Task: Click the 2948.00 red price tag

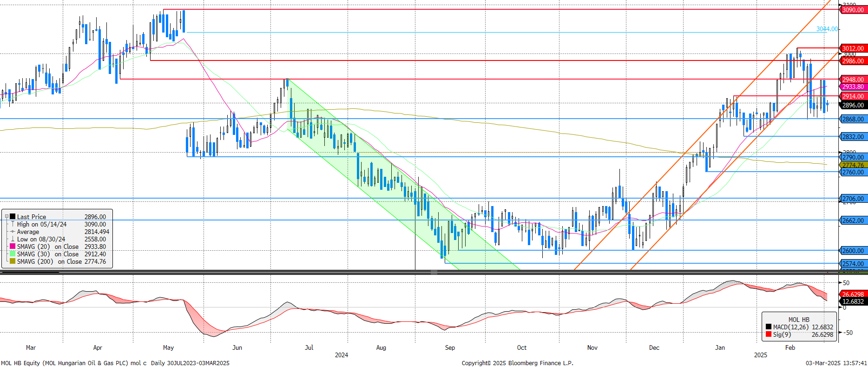Action: click(x=854, y=80)
